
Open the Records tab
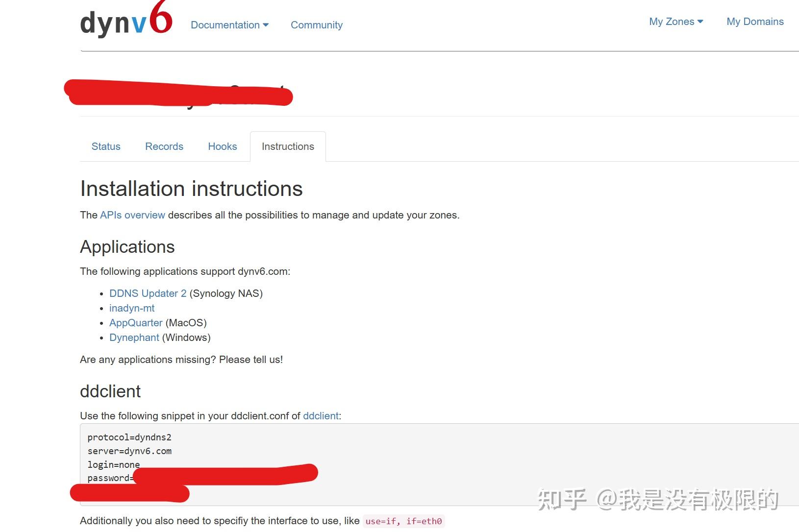[x=164, y=146]
